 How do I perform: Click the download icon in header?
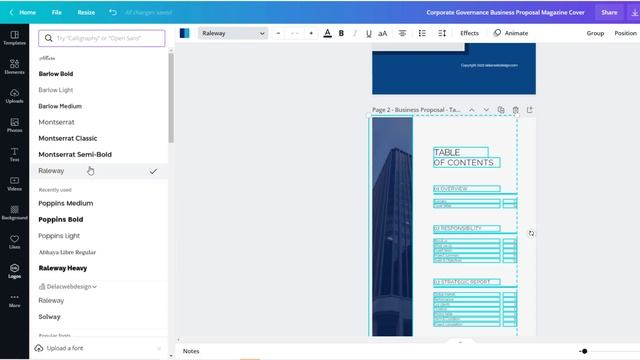pyautogui.click(x=635, y=13)
